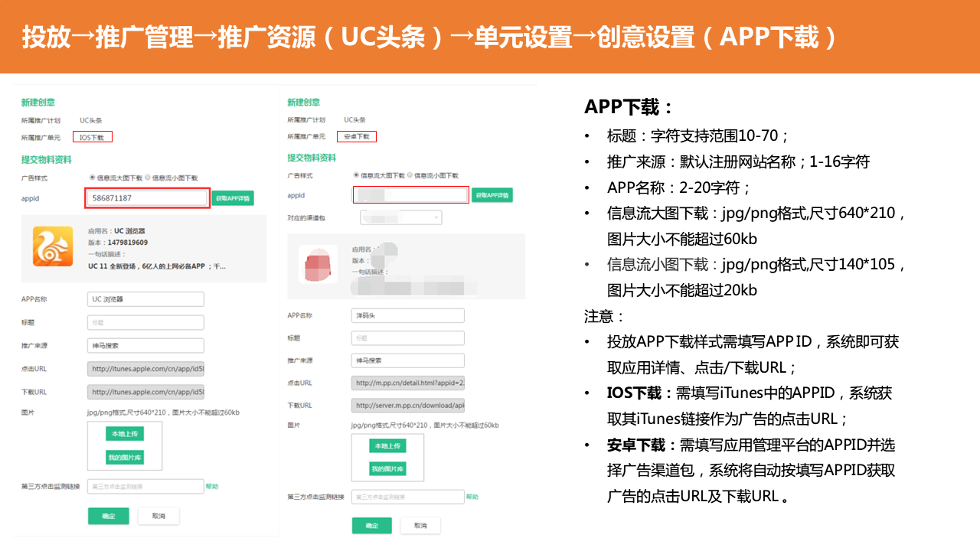Click 'APP名称：2-20字符' bullet

[x=680, y=187]
